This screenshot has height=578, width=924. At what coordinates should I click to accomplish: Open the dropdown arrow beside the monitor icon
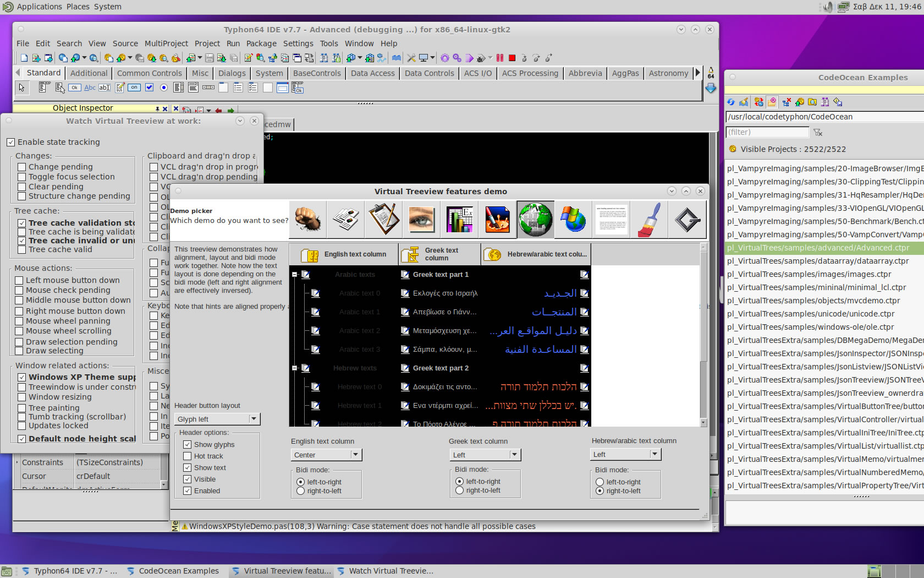point(432,58)
